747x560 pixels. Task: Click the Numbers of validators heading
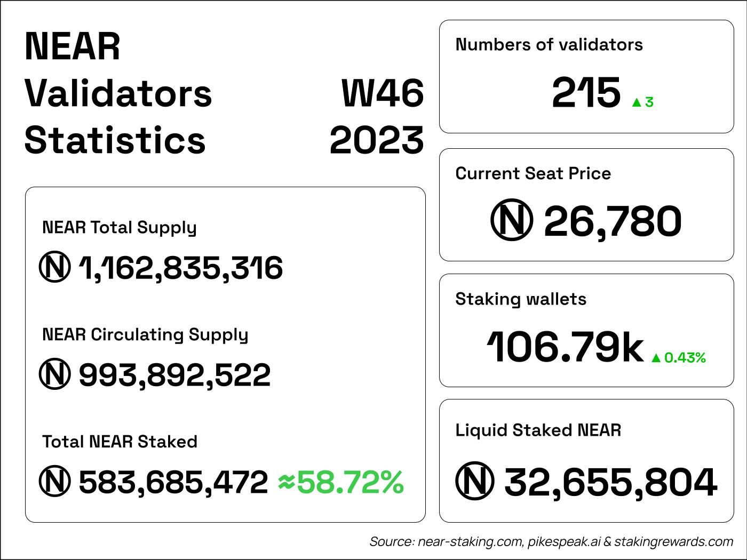pyautogui.click(x=549, y=45)
